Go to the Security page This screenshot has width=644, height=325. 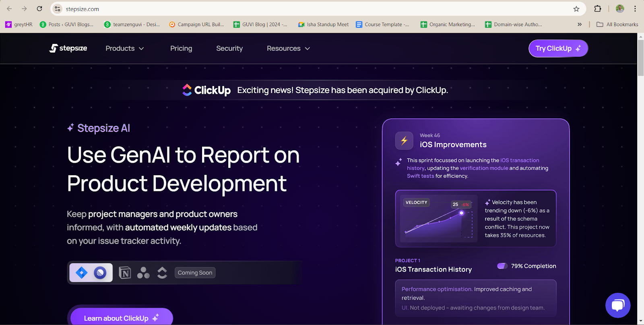229,48
